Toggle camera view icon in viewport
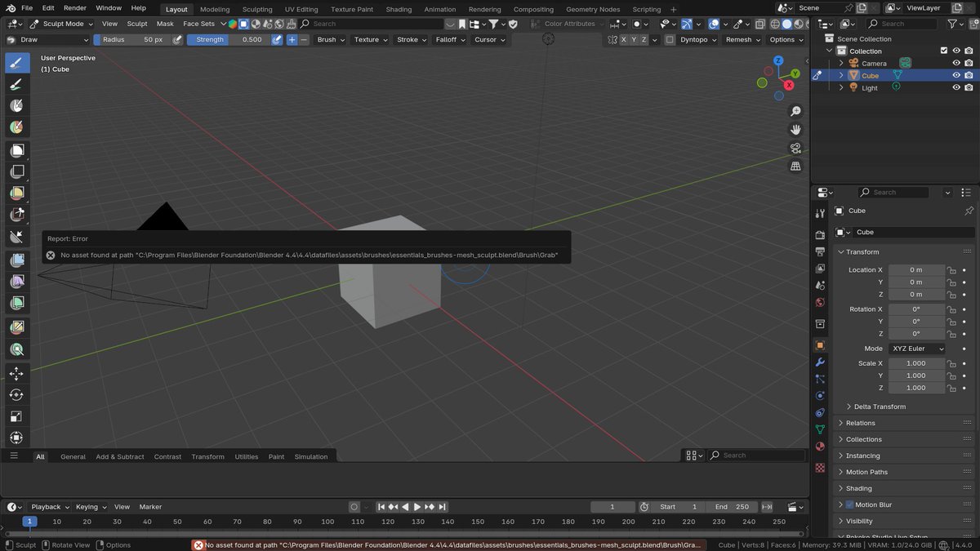 click(x=795, y=148)
